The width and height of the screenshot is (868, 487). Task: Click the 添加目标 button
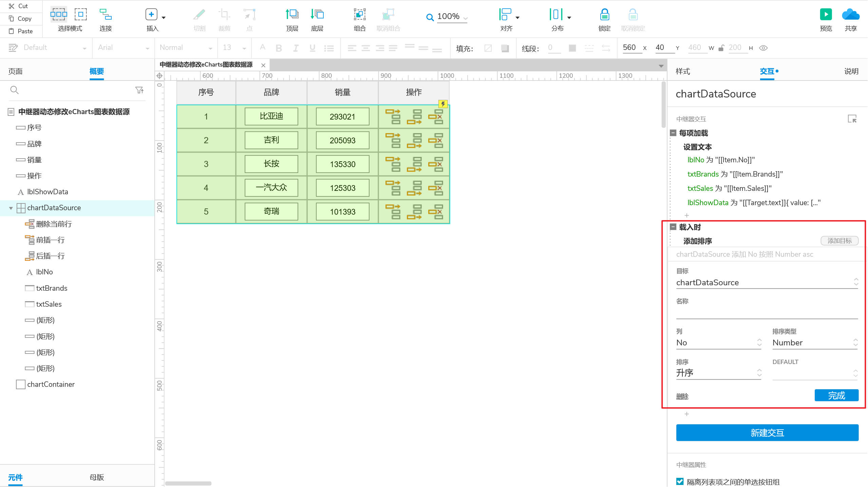point(839,241)
